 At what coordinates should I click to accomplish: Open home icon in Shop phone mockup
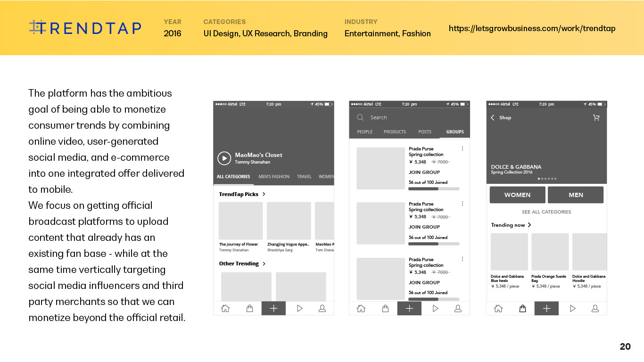498,308
